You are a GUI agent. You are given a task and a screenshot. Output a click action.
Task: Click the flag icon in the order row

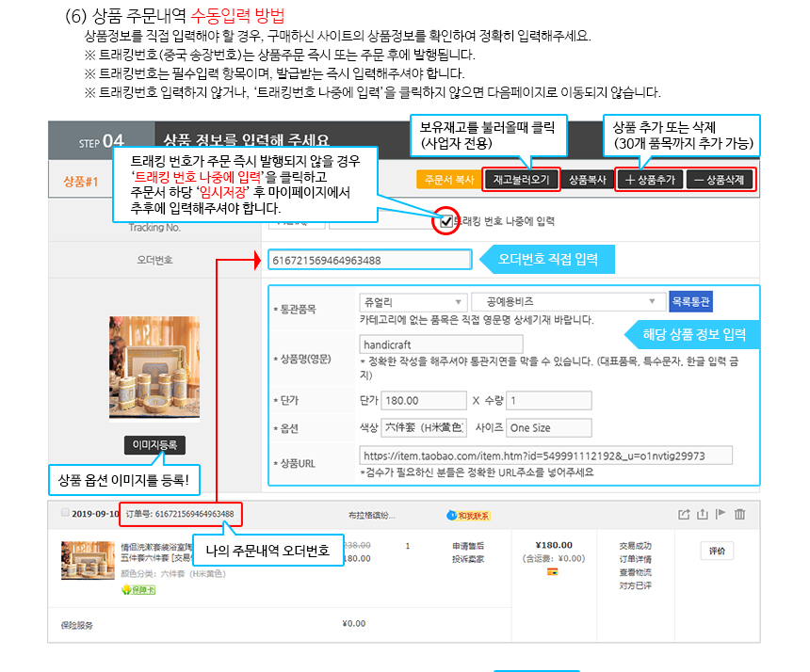pyautogui.click(x=721, y=514)
